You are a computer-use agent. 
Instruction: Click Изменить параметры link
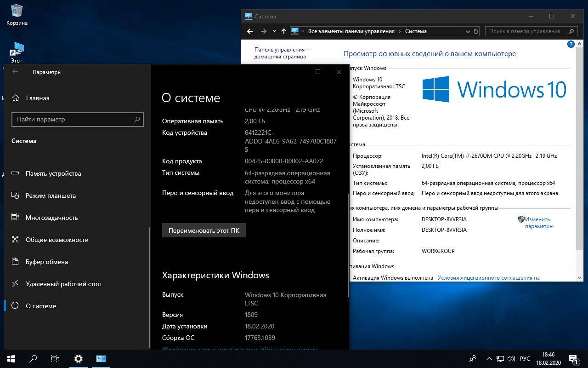[538, 223]
